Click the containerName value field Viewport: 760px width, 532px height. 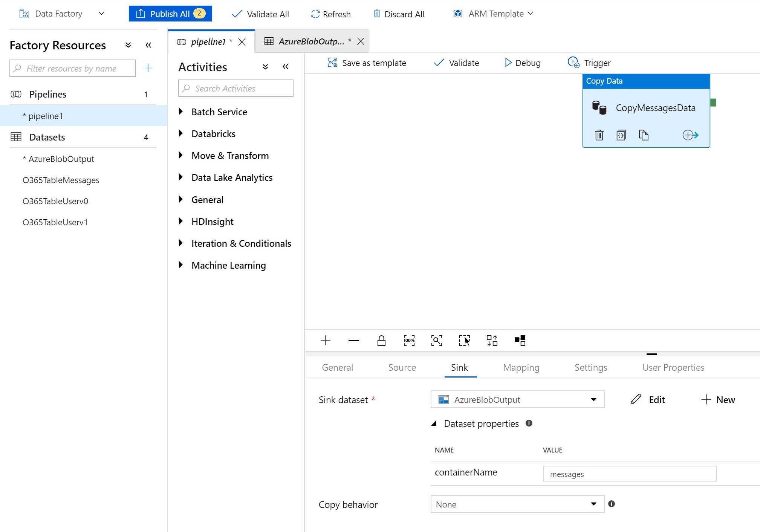[x=629, y=474]
